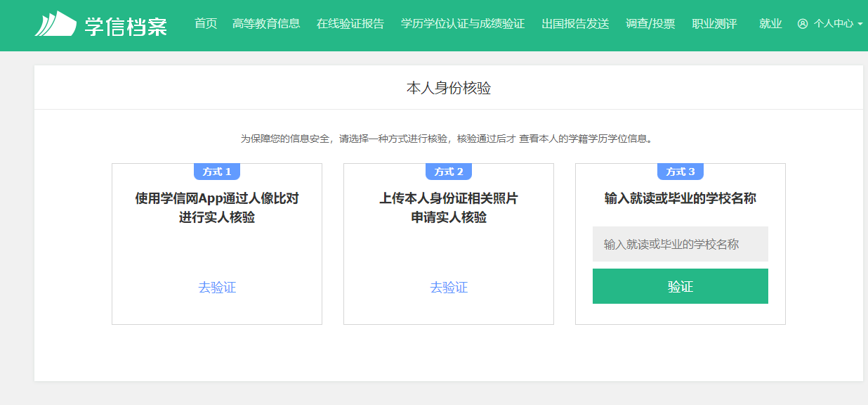
Task: Click 去验证 under the ID photo upload card
Action: (449, 288)
